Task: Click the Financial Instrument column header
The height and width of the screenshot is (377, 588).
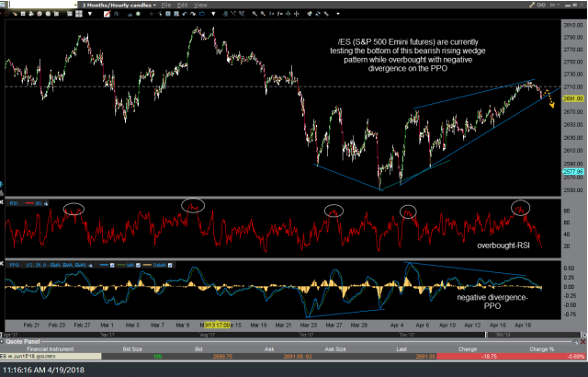Action: (51, 348)
